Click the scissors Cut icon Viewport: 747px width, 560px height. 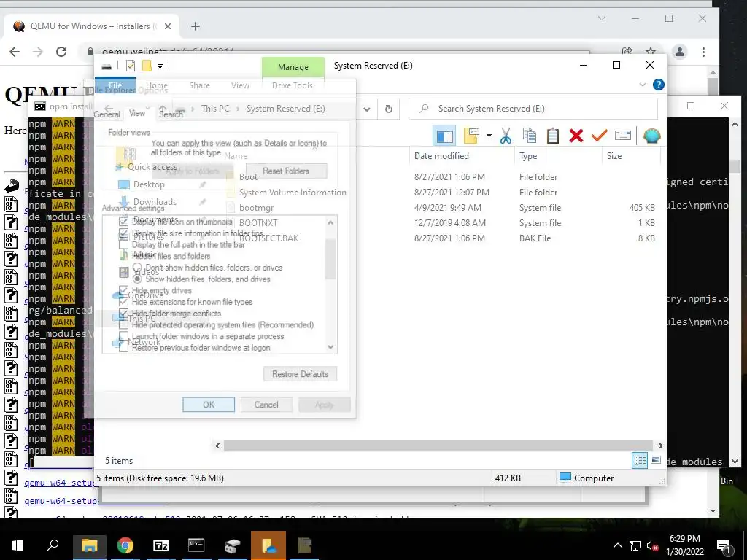[506, 136]
